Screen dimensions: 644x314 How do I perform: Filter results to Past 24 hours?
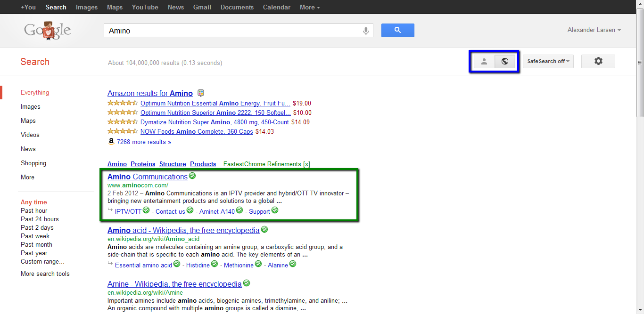pyautogui.click(x=40, y=219)
